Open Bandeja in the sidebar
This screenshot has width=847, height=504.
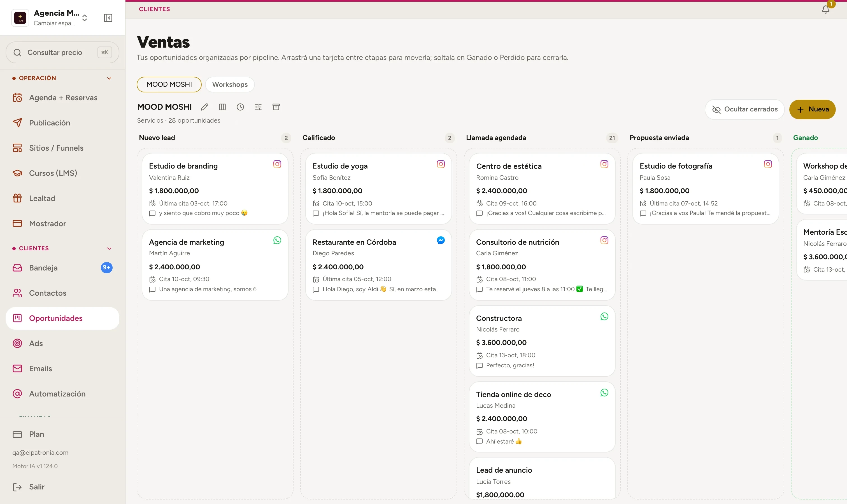[62, 268]
